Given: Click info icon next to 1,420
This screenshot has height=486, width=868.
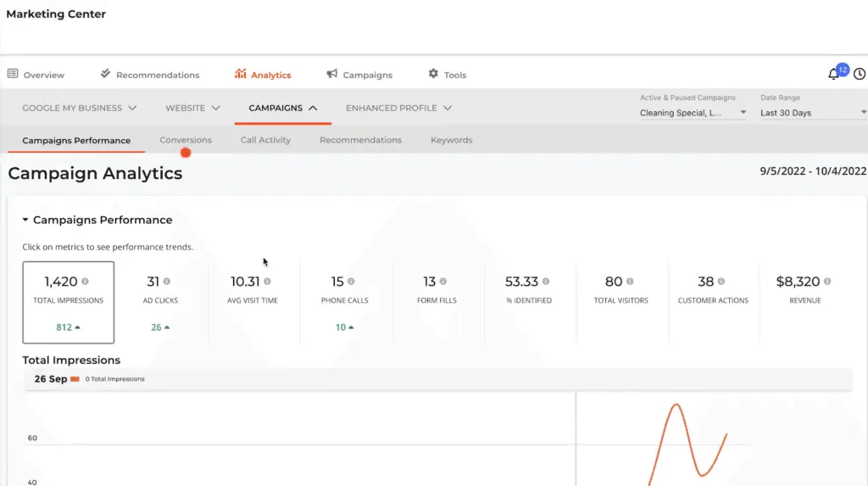Looking at the screenshot, I should 86,282.
